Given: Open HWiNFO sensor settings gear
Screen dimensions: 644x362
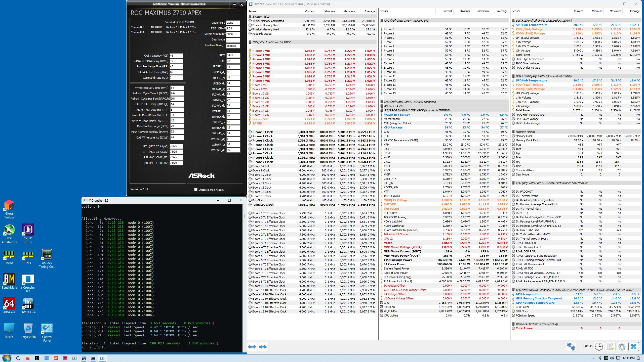Looking at the screenshot, I should pyautogui.click(x=622, y=347).
